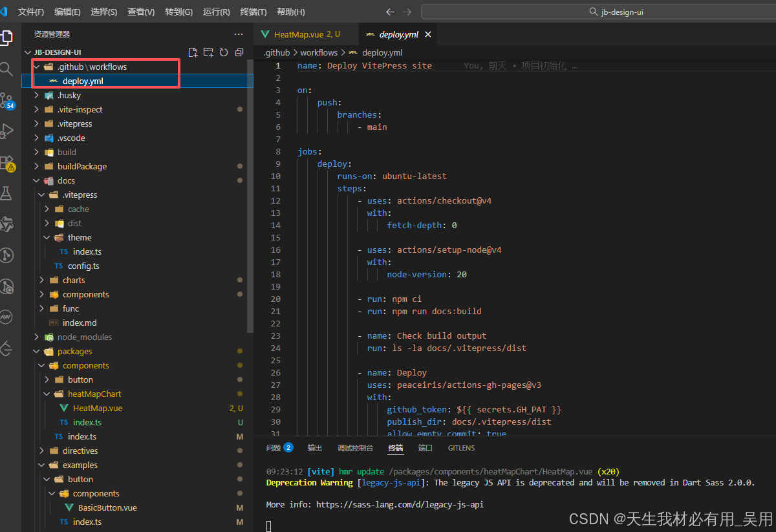Click the 'runs-on: ubuntu-latest' code line
The width and height of the screenshot is (776, 532).
[x=392, y=176]
